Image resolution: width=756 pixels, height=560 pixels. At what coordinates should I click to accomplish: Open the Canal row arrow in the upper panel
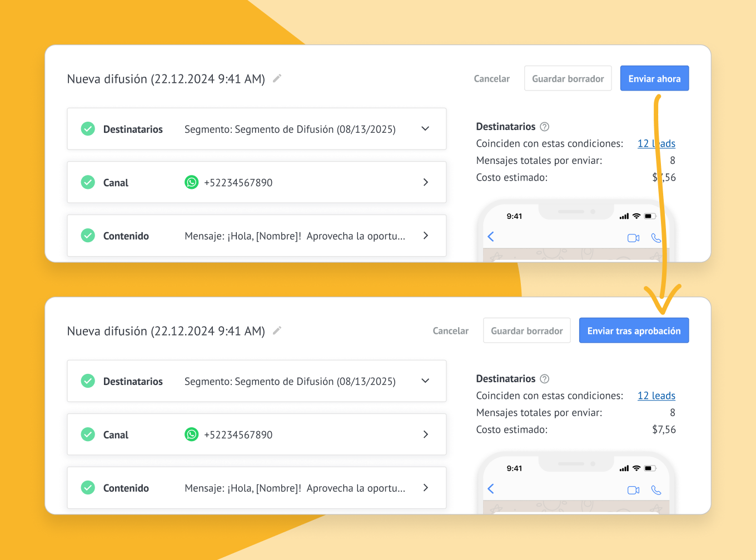[425, 182]
